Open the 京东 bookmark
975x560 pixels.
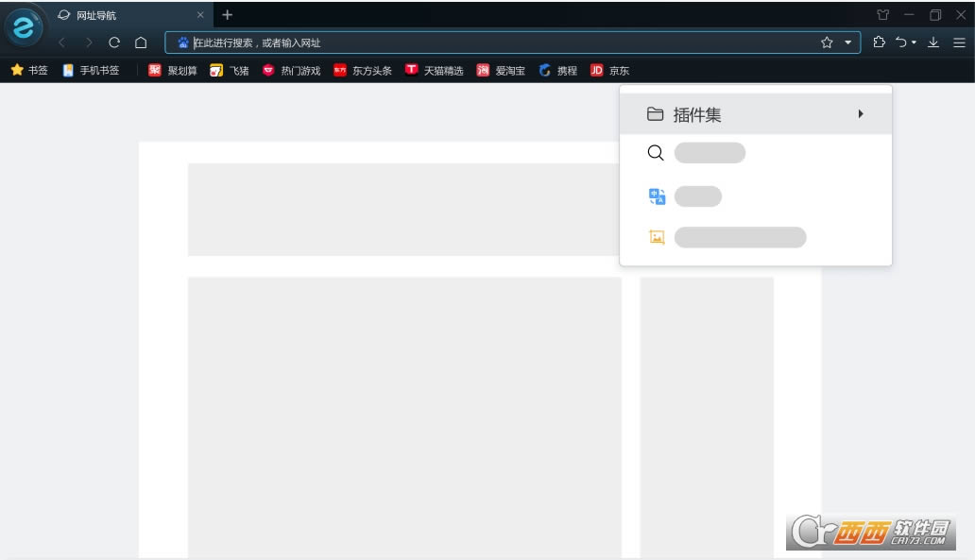610,71
